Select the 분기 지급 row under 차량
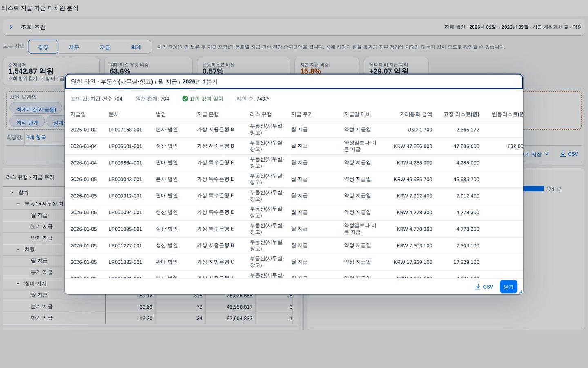 (42, 272)
